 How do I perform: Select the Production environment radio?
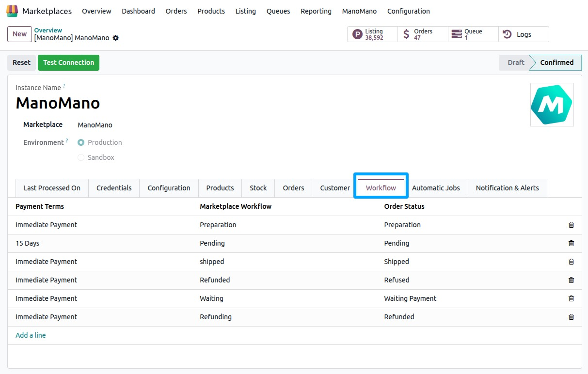tap(81, 142)
